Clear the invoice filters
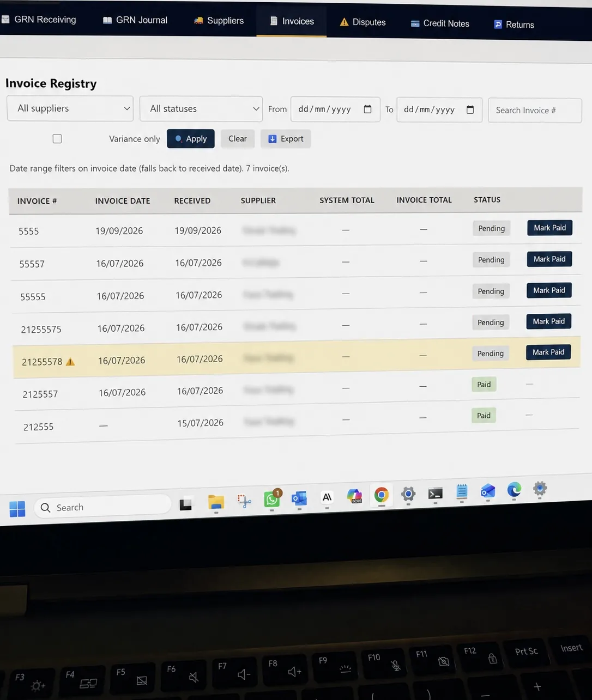 point(238,139)
